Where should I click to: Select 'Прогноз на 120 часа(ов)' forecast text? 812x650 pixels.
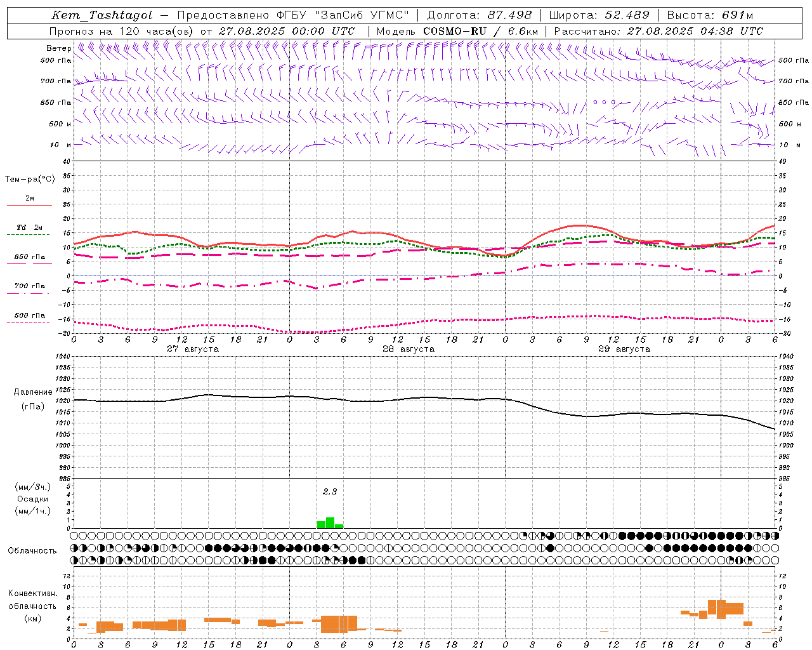point(122,31)
